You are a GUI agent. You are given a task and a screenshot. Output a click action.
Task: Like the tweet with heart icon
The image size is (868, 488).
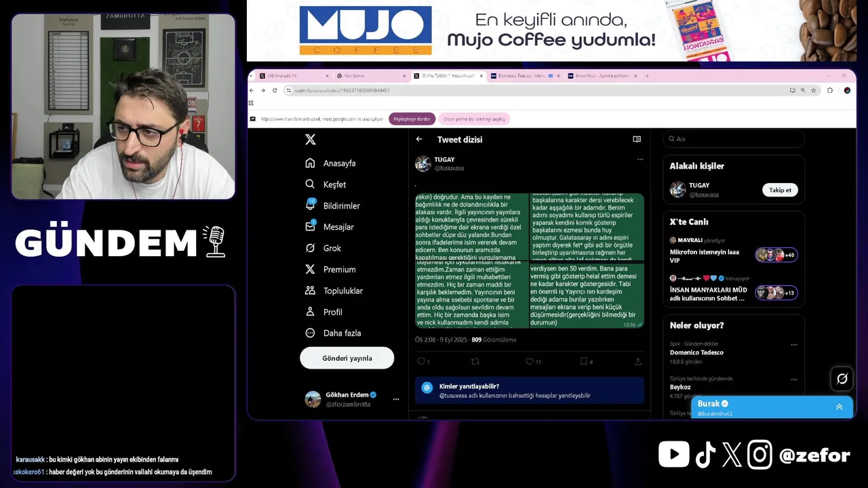(529, 361)
